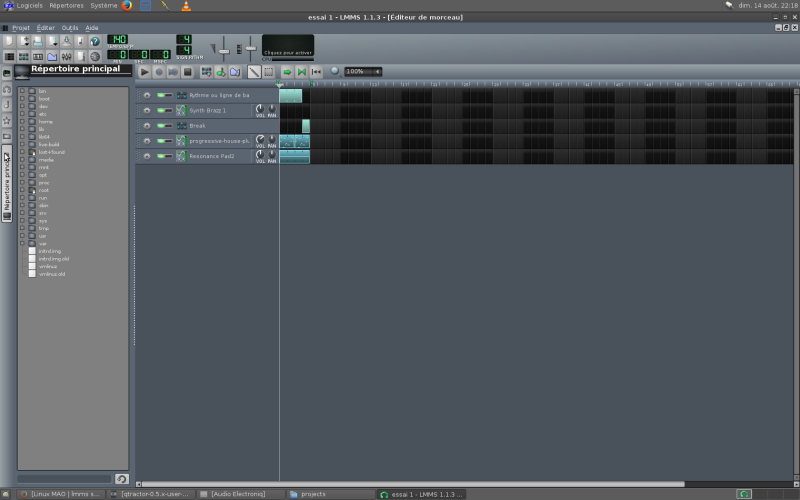Image resolution: width=800 pixels, height=500 pixels.
Task: Click the new-from-template project icon
Action: [24, 41]
